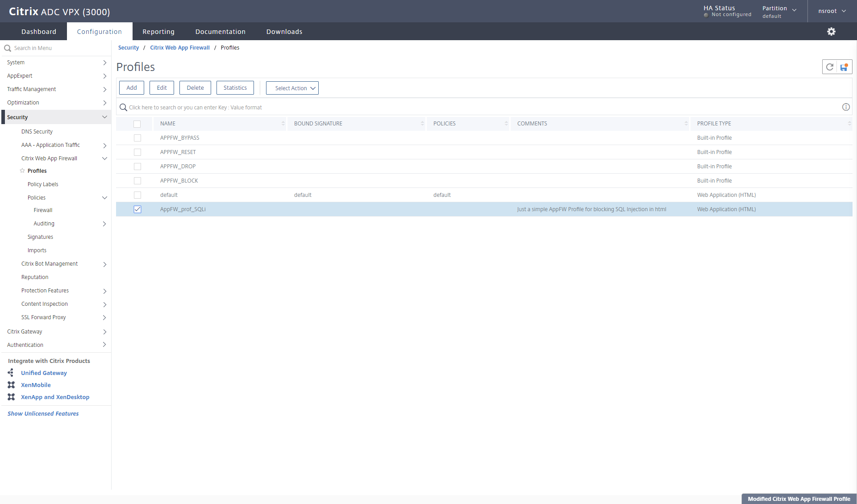Screen dimensions: 857x504
Task: Click the Delete button
Action: (195, 88)
